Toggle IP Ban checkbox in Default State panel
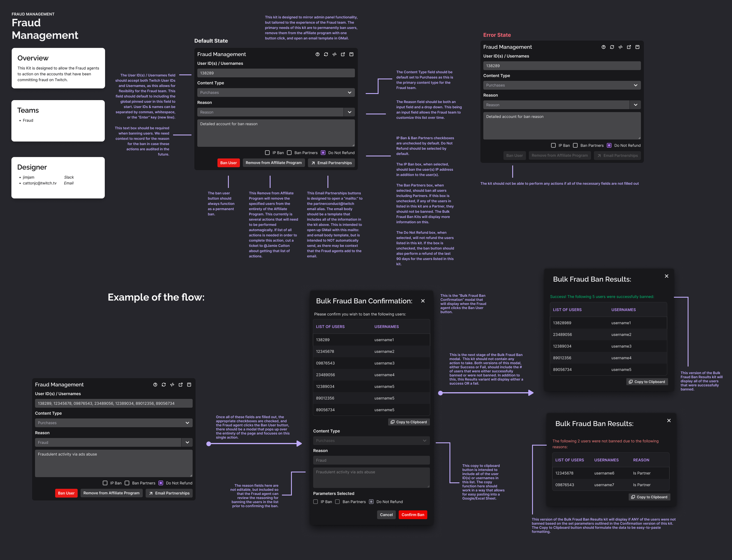The height and width of the screenshot is (560, 732). pos(267,153)
